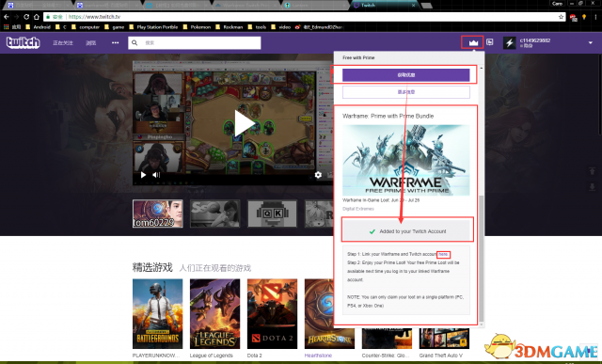Select the QK robot stream thumbnail
Image resolution: width=602 pixels, height=364 pixels.
click(272, 214)
